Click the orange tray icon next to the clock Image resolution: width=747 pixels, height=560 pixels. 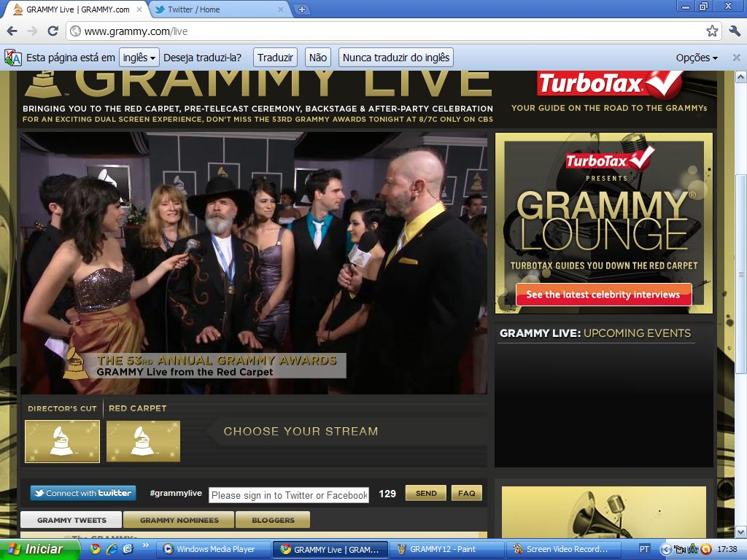706,549
